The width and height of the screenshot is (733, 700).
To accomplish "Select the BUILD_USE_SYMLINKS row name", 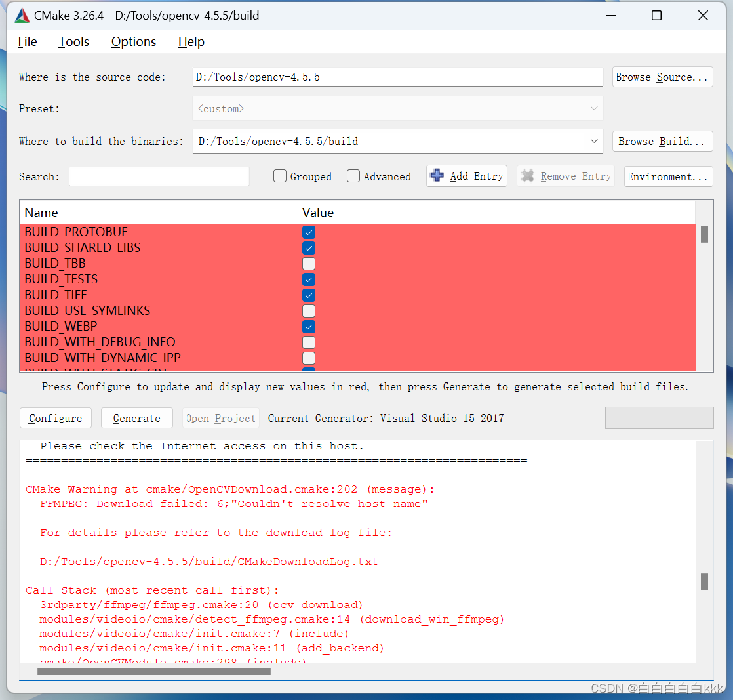I will (x=87, y=311).
